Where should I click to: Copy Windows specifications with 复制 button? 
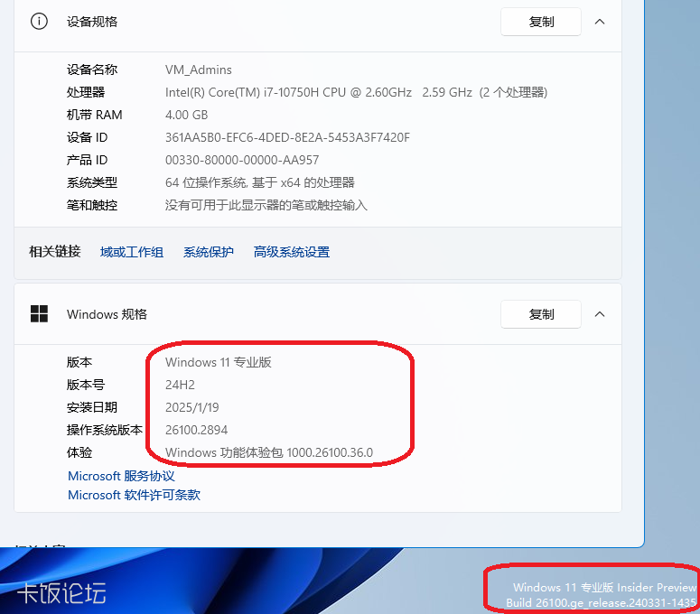pos(541,314)
